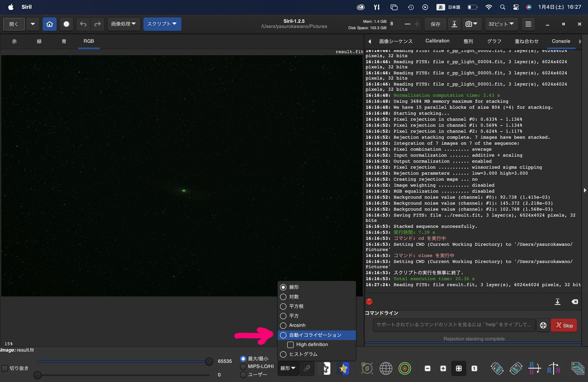
Task: Click the command help lifebuoy icon
Action: pyautogui.click(x=543, y=325)
